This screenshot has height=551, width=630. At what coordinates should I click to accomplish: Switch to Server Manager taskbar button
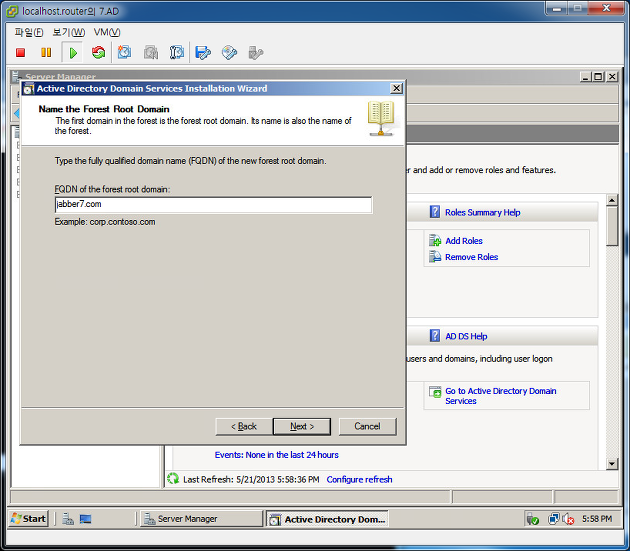coord(201,519)
